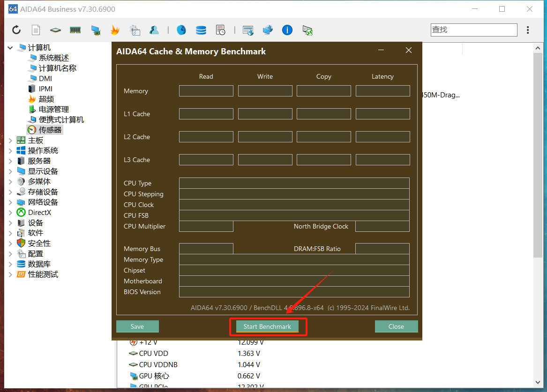Click the Start Benchmark button
This screenshot has width=547, height=392.
tap(267, 326)
